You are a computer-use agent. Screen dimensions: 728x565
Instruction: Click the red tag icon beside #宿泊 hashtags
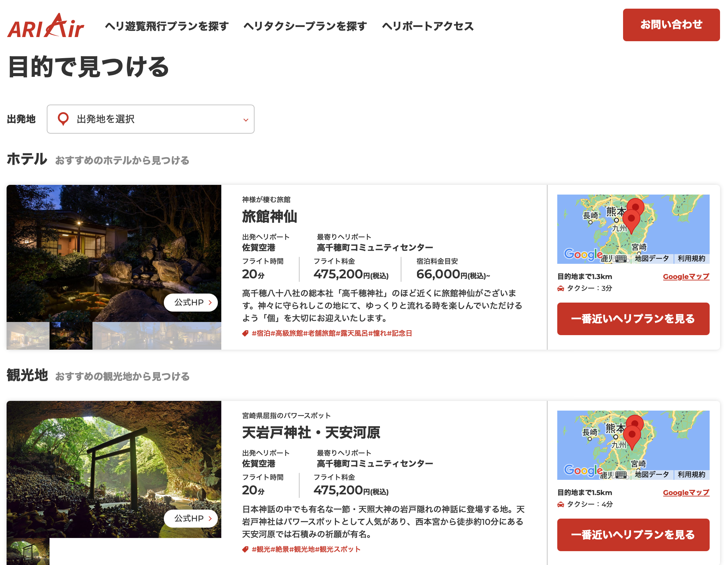[x=245, y=333]
